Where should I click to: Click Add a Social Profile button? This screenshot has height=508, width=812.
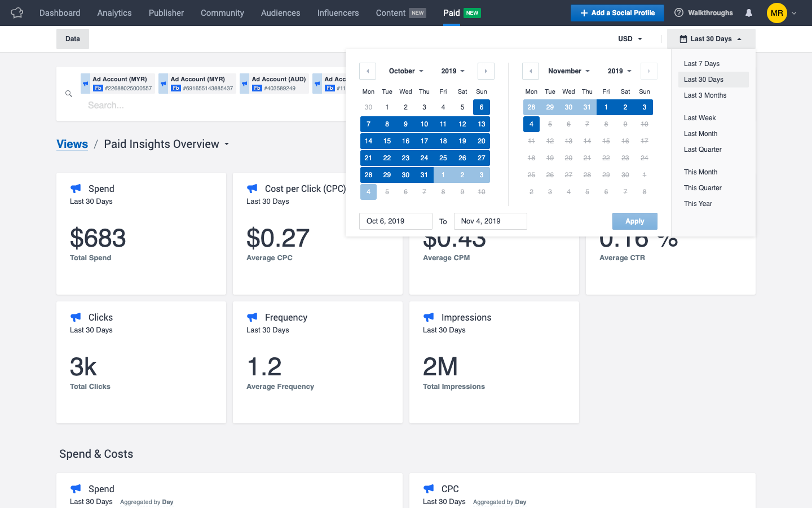[x=617, y=12]
